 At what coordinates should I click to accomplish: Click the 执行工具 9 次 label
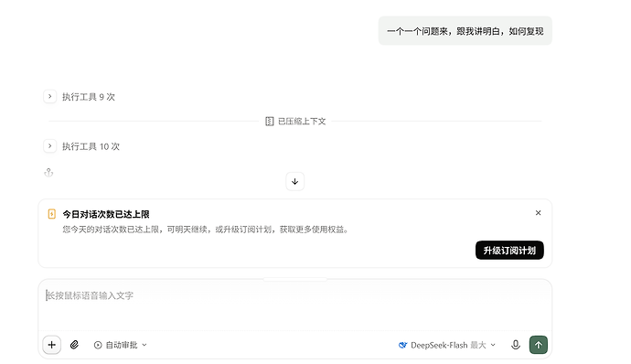click(x=89, y=97)
